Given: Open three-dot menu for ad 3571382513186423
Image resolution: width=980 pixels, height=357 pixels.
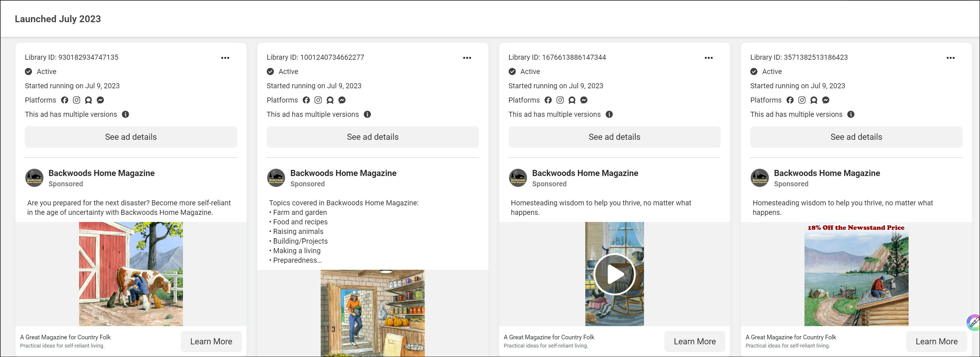Looking at the screenshot, I should click(x=951, y=58).
